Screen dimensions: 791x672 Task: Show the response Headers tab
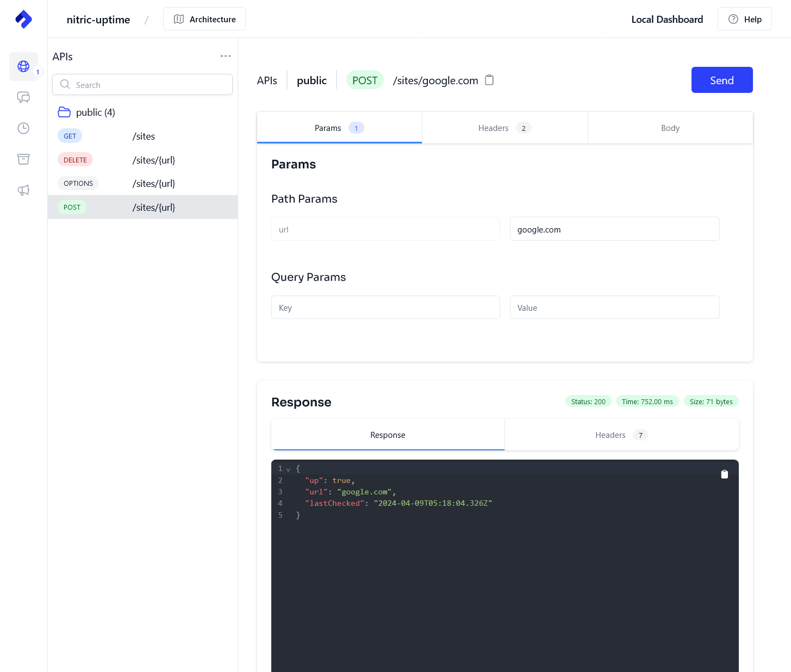pyautogui.click(x=621, y=435)
